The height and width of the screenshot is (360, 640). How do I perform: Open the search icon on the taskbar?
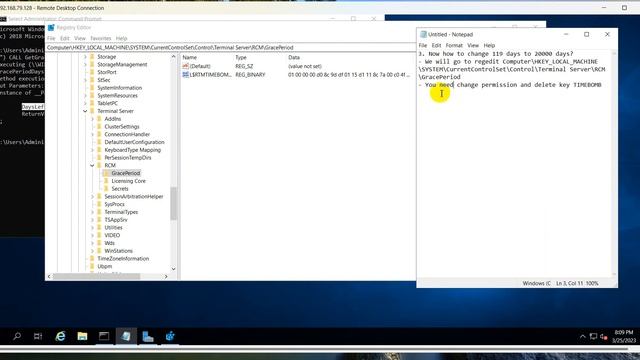pos(17,336)
